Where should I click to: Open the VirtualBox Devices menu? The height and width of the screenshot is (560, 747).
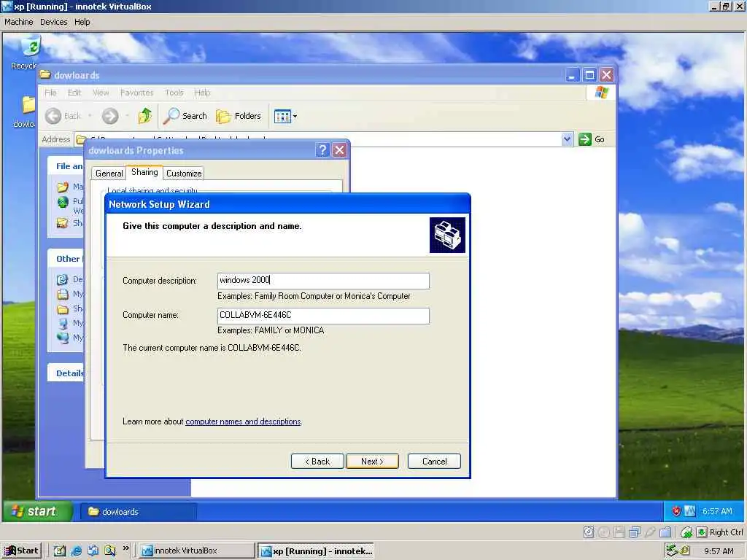tap(54, 22)
